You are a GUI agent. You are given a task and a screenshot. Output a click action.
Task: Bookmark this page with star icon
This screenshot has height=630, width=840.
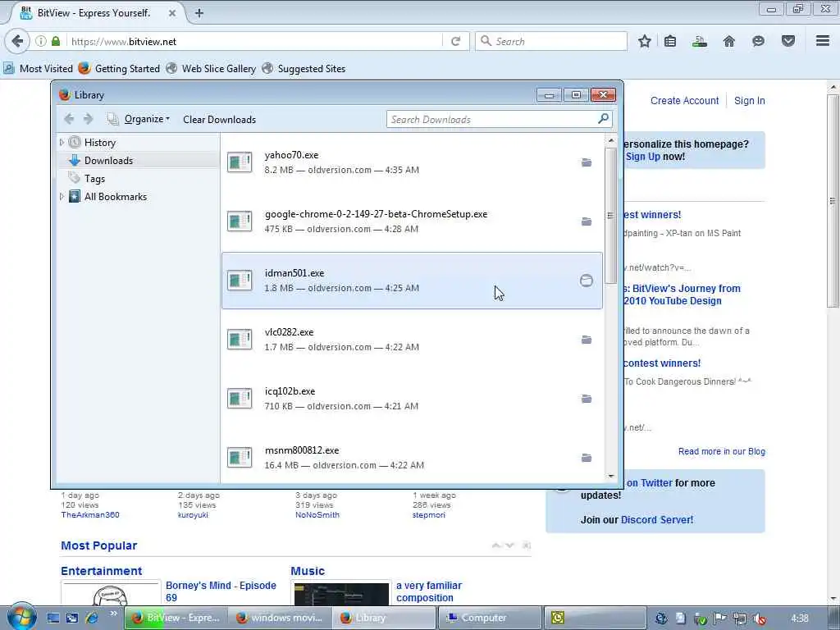(645, 41)
